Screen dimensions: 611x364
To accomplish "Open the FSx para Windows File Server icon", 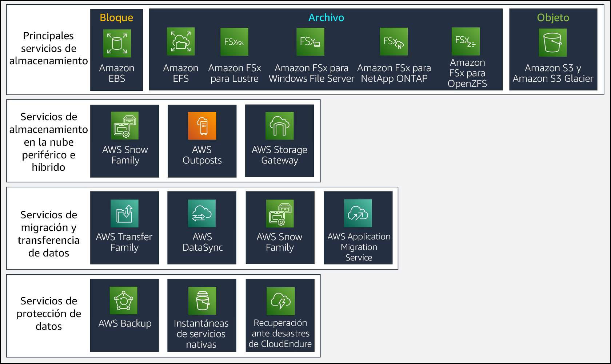I will [x=310, y=42].
